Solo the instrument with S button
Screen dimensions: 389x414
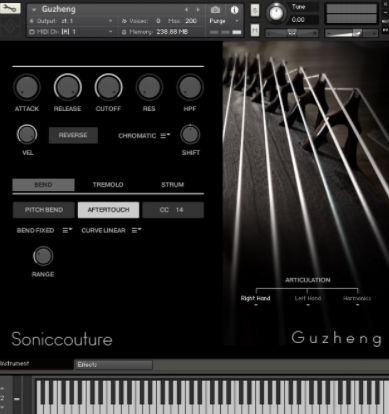pyautogui.click(x=255, y=11)
